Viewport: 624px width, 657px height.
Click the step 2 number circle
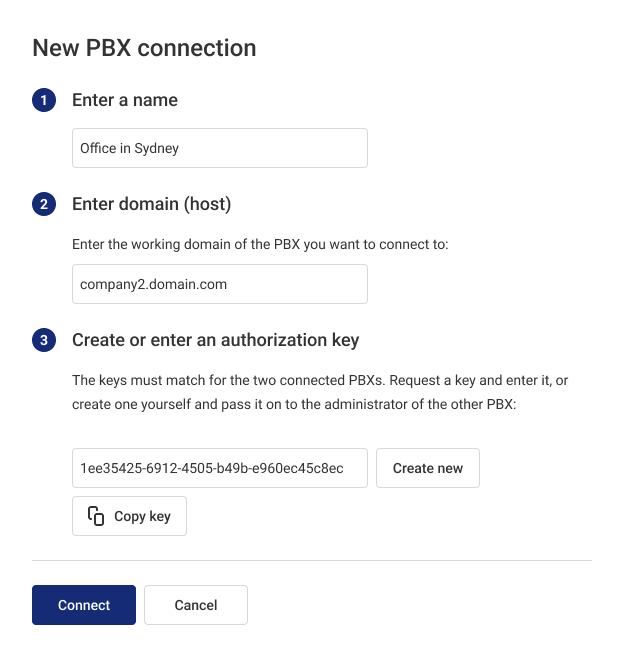click(x=44, y=204)
